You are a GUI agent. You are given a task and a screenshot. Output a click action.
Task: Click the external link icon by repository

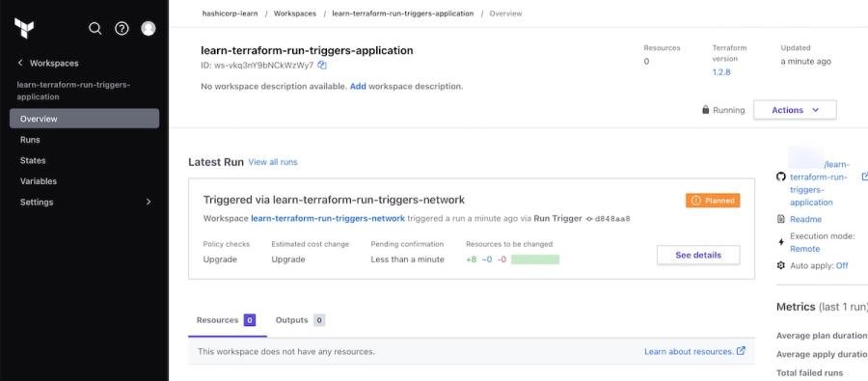click(865, 177)
